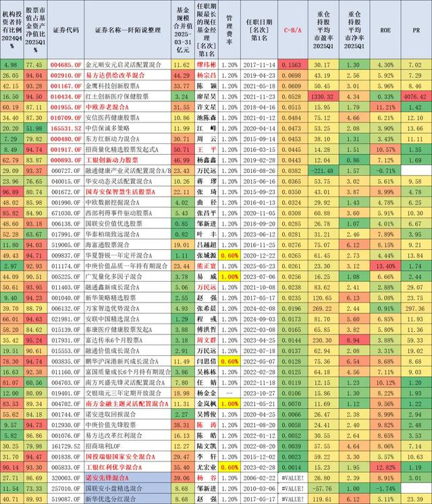The width and height of the screenshot is (432, 504).
Task: Select fund code 001167.OF
Action: 66,86
